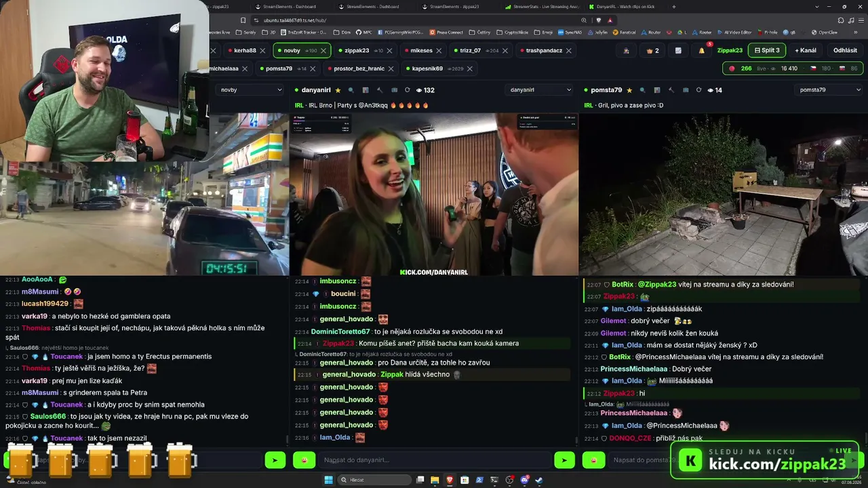
Task: Open the StreamerStats browser tab
Action: 542,7
